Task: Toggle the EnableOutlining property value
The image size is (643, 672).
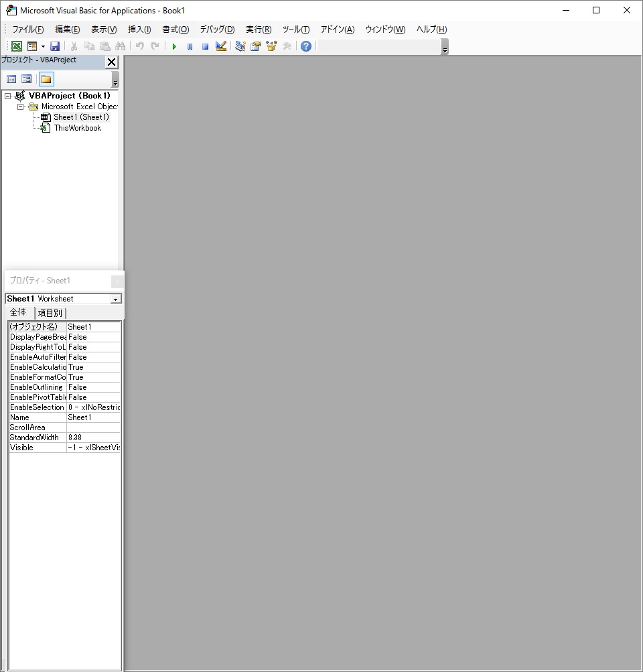Action: (92, 387)
